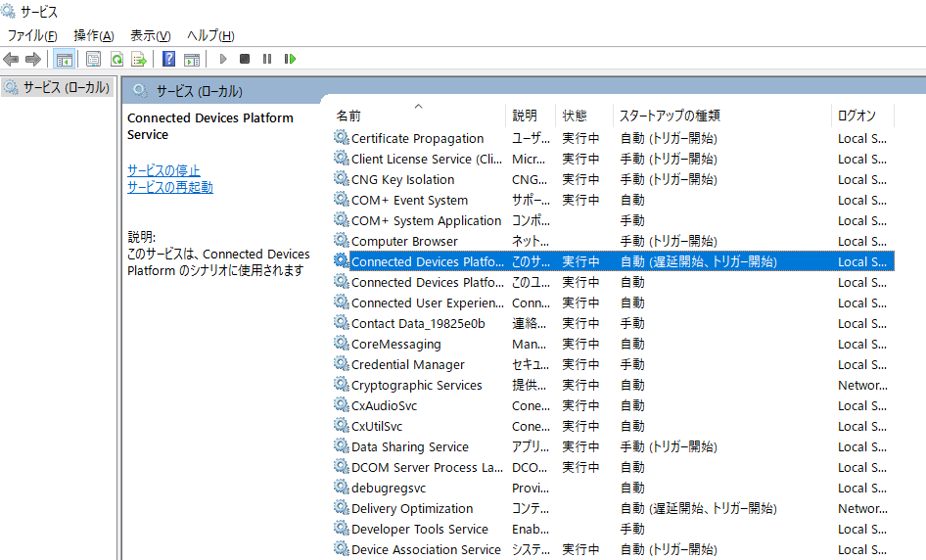Sort by スタートアップの種類 column header

point(670,116)
